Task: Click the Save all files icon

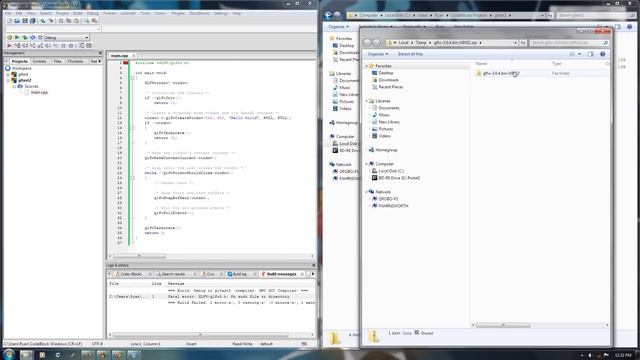Action: pyautogui.click(x=33, y=21)
